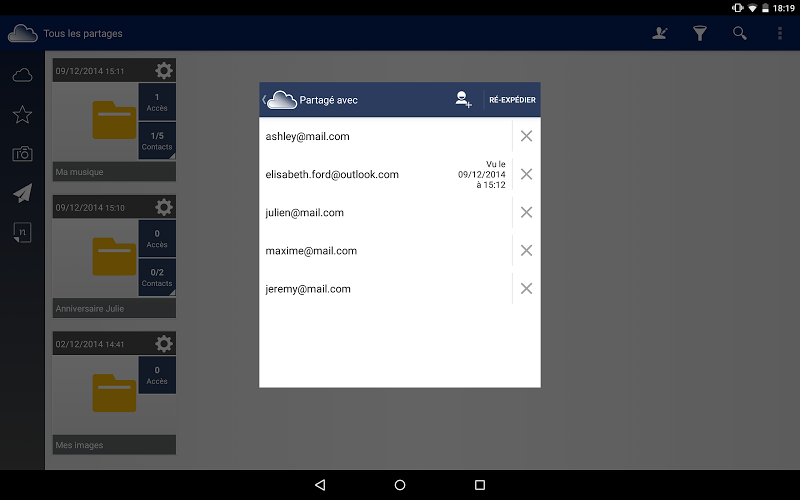Tap the Mes images label

(x=79, y=445)
